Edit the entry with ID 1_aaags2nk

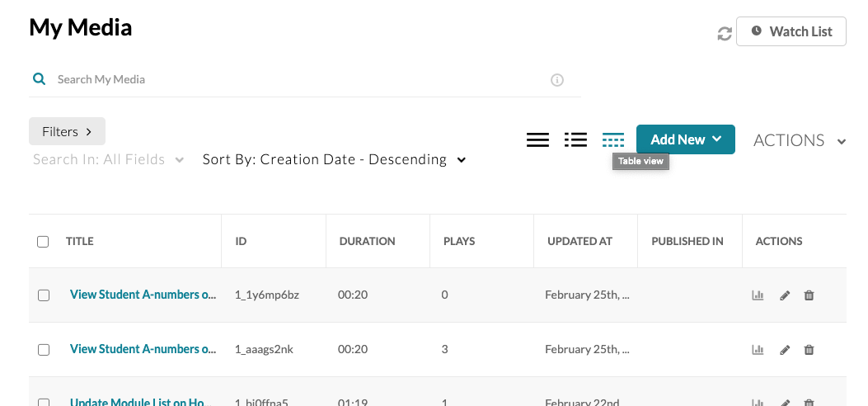pos(785,350)
